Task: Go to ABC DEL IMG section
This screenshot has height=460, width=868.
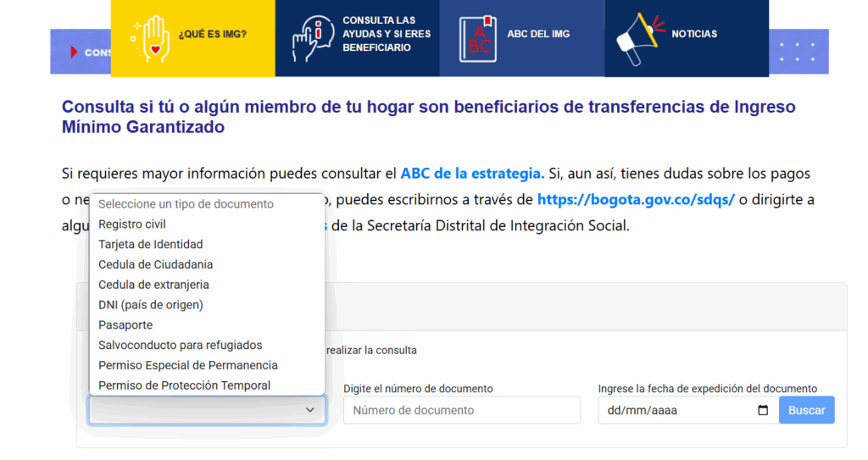Action: [x=522, y=38]
